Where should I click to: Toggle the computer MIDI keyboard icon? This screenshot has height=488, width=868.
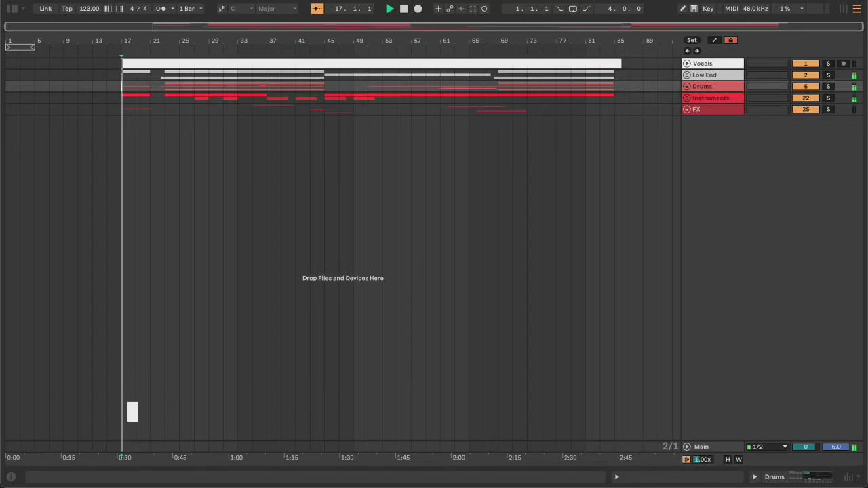[694, 9]
